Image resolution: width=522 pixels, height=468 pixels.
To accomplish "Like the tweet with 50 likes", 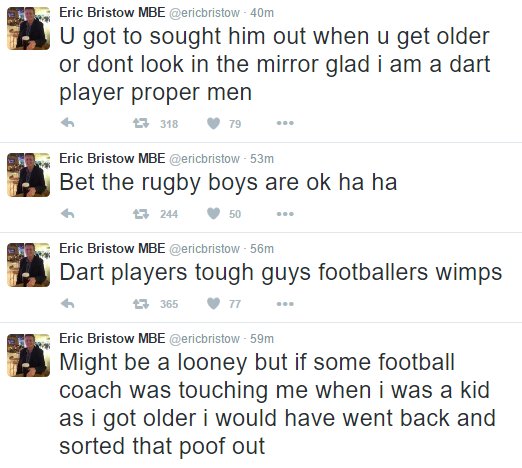I will [213, 214].
